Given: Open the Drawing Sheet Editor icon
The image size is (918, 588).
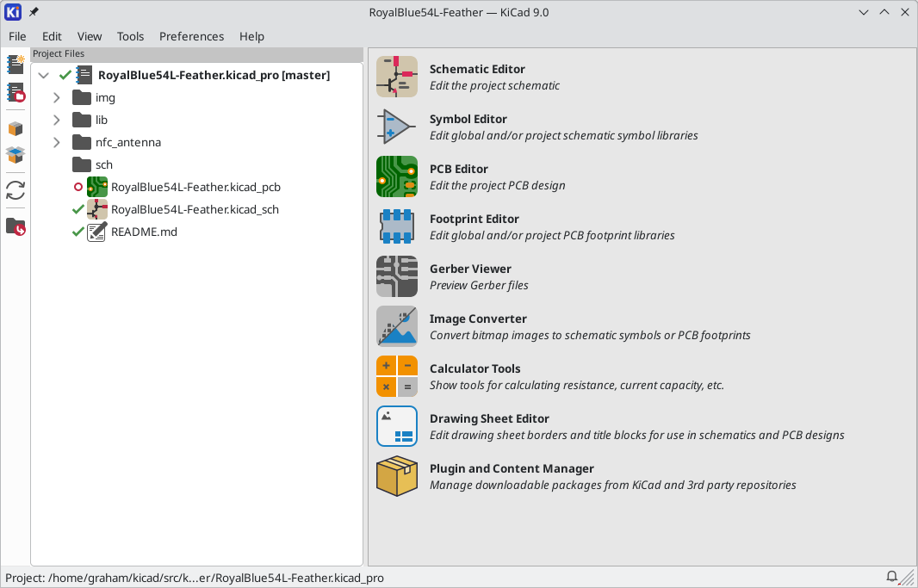Looking at the screenshot, I should coord(397,426).
